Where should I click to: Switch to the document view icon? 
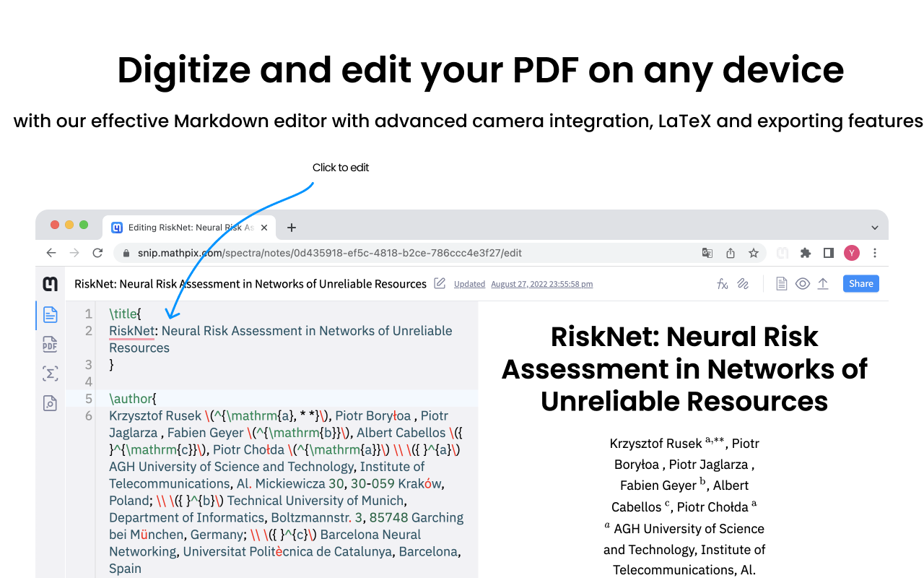[781, 284]
